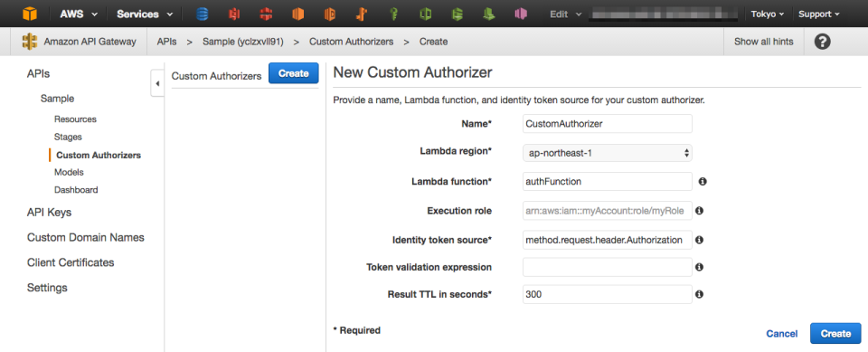The height and width of the screenshot is (352, 868).
Task: Select Settings in sidebar
Action: click(47, 288)
